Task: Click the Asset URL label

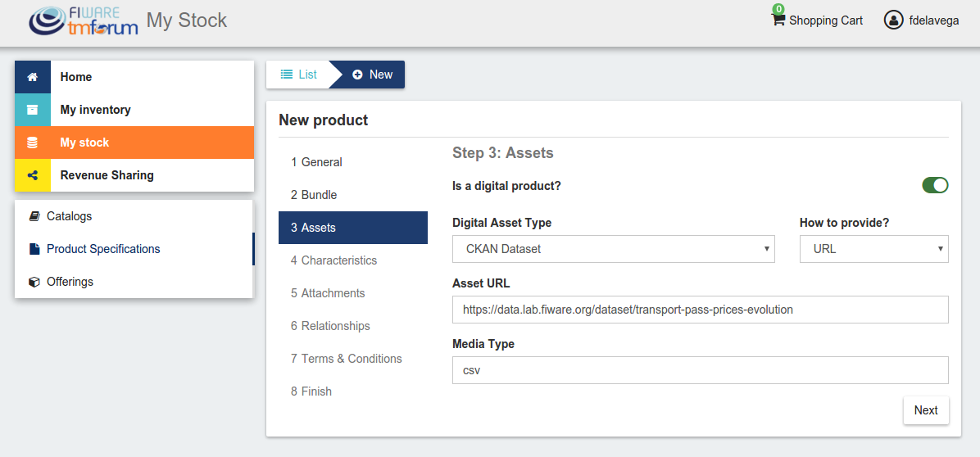Action: coord(481,283)
